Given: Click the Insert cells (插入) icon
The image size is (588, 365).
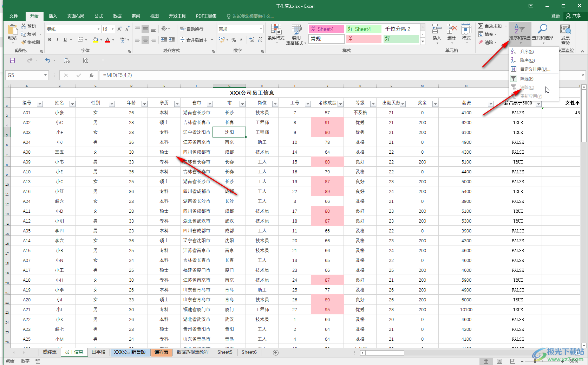Looking at the screenshot, I should [437, 30].
